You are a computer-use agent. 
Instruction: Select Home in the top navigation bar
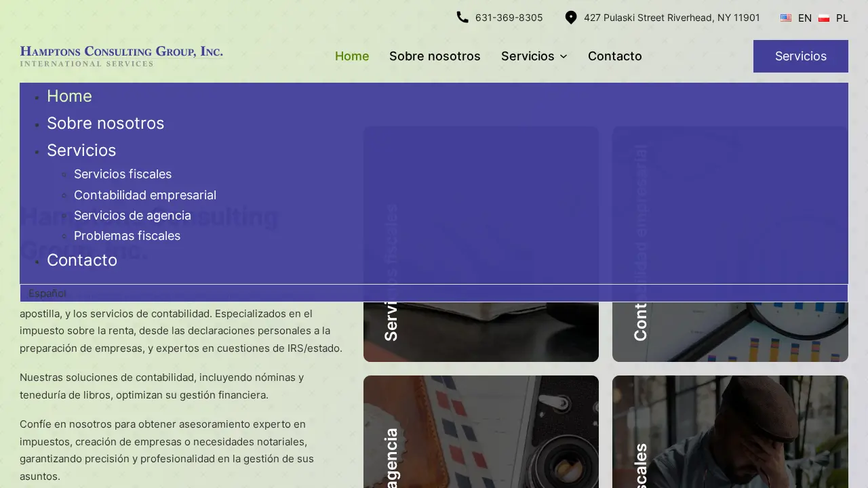coord(352,56)
